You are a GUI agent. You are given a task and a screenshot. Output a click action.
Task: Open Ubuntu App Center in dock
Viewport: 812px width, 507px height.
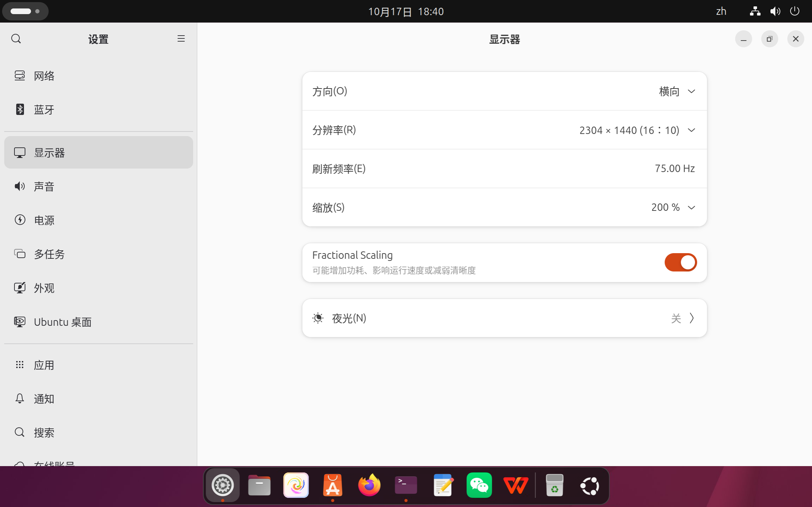pos(332,485)
